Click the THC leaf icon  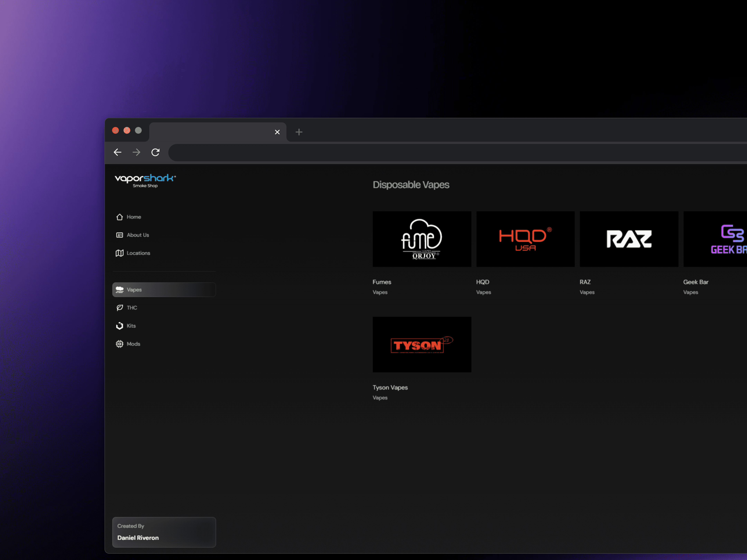pos(119,308)
